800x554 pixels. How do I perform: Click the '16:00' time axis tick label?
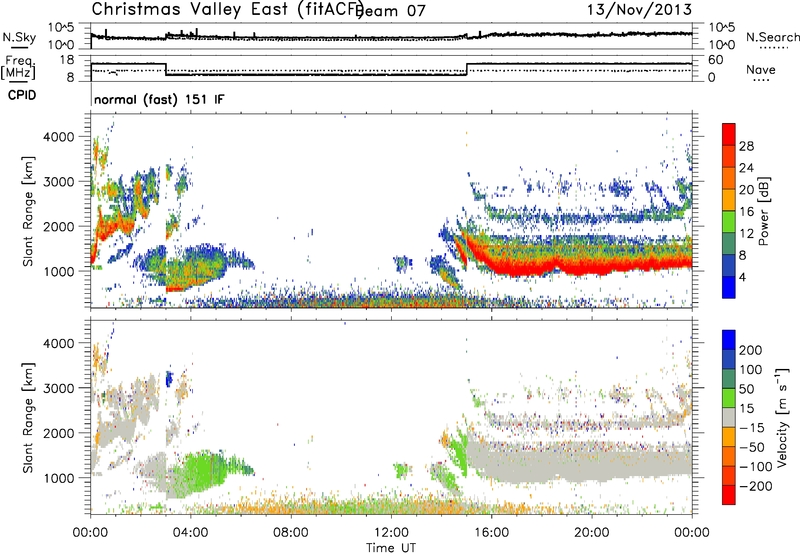[491, 533]
